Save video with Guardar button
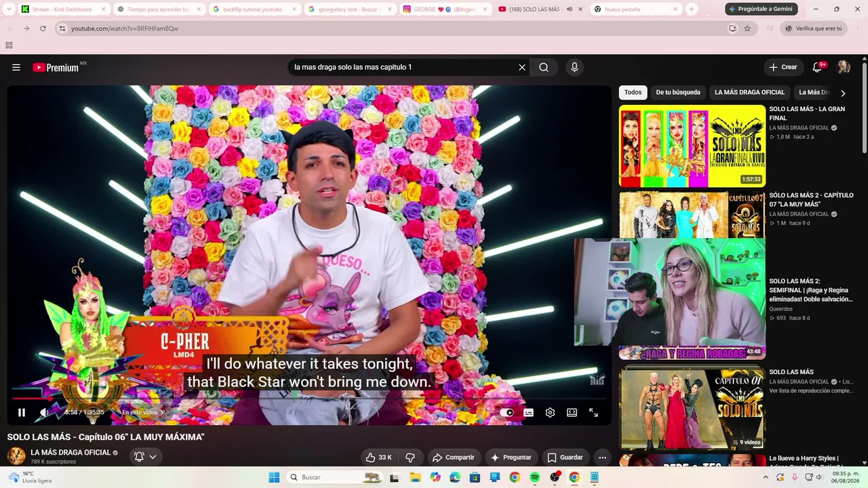 565,457
